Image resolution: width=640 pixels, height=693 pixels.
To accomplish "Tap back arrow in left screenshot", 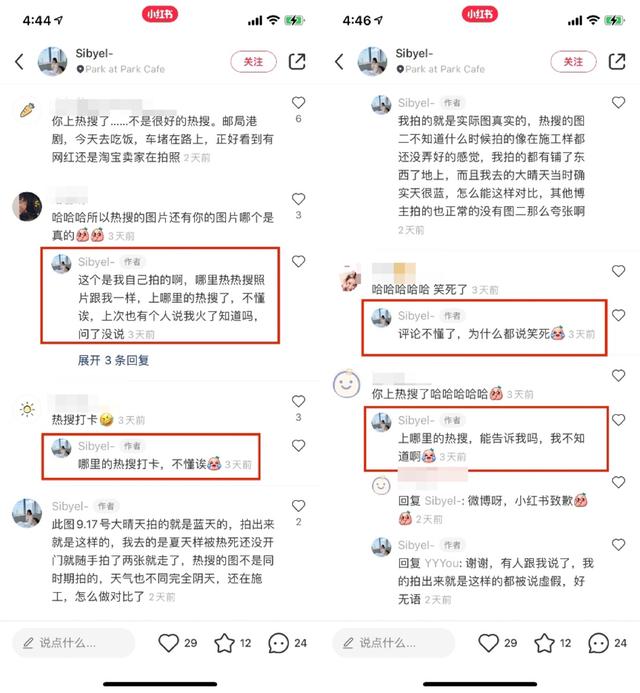I will tap(19, 62).
